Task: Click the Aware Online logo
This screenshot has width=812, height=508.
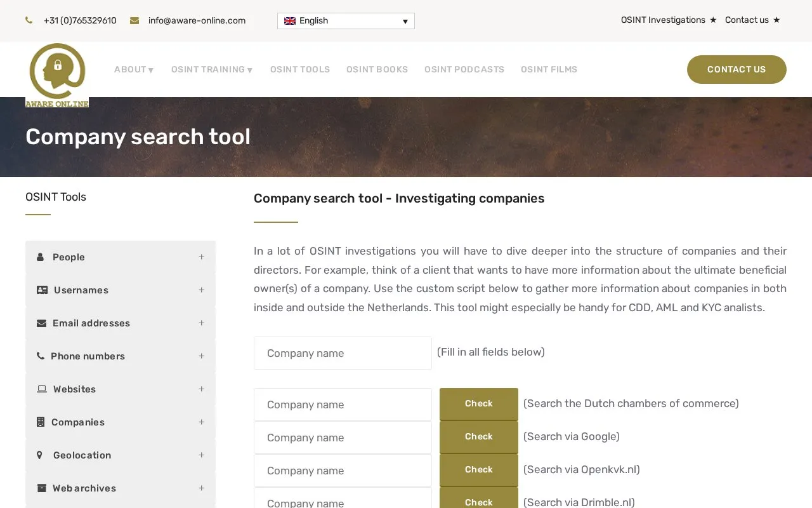Action: (x=57, y=75)
